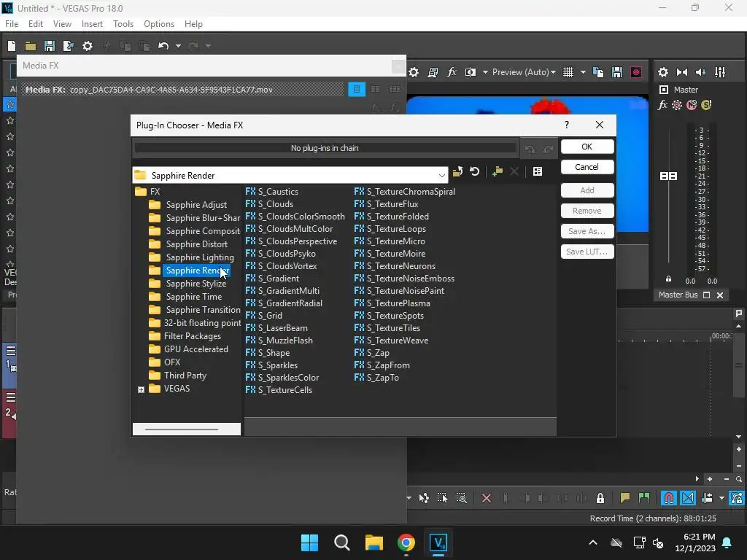
Task: Open the Edit menu
Action: click(x=36, y=24)
